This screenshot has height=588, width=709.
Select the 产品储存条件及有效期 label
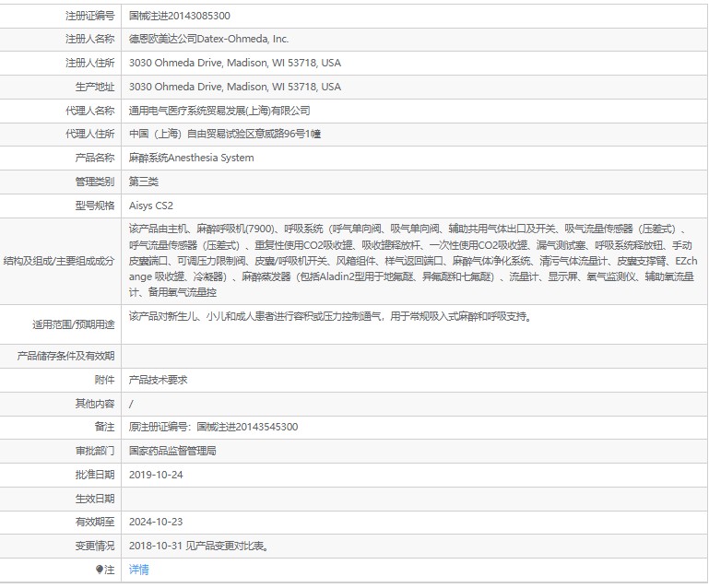66,356
